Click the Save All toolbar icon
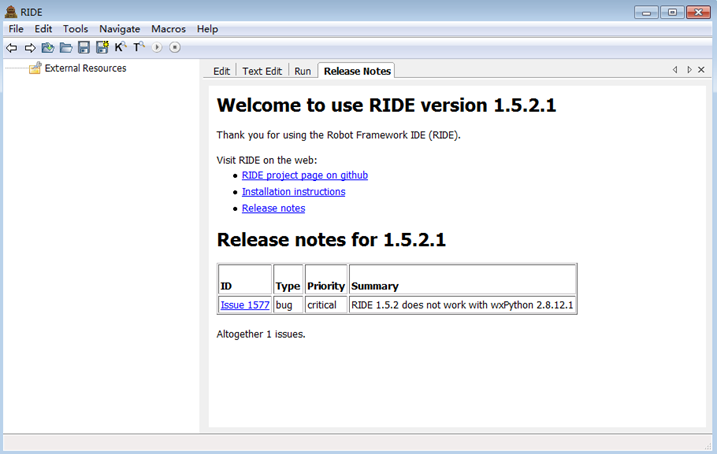This screenshot has width=717, height=454. [x=102, y=48]
